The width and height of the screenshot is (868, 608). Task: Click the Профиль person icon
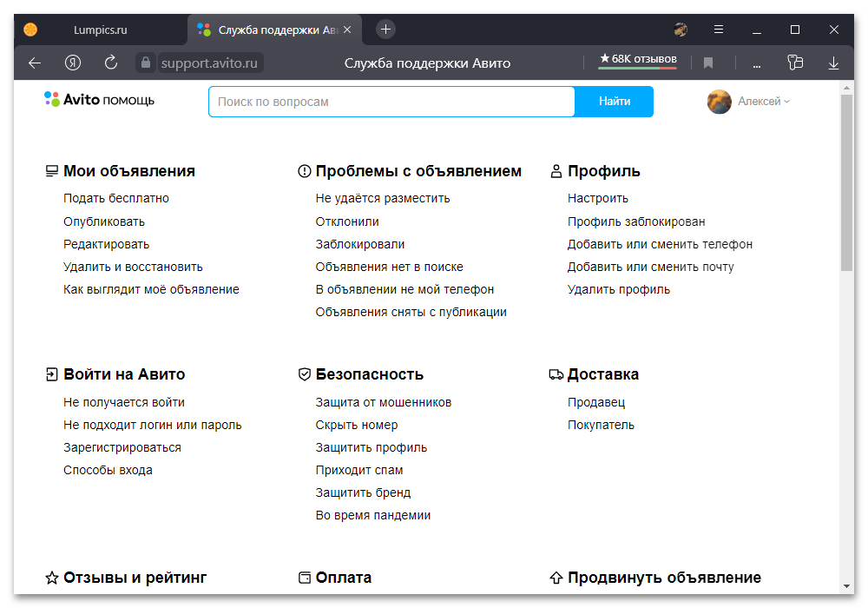[556, 171]
